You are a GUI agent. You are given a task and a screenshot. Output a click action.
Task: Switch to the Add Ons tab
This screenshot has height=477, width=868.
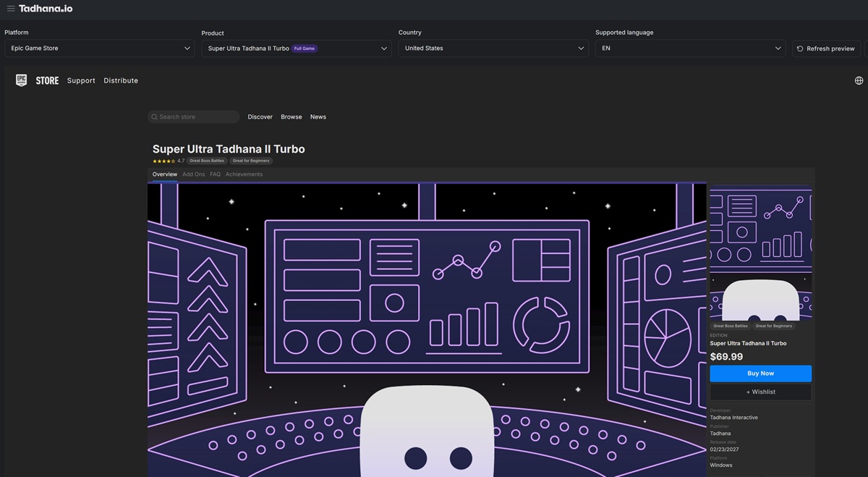(194, 174)
